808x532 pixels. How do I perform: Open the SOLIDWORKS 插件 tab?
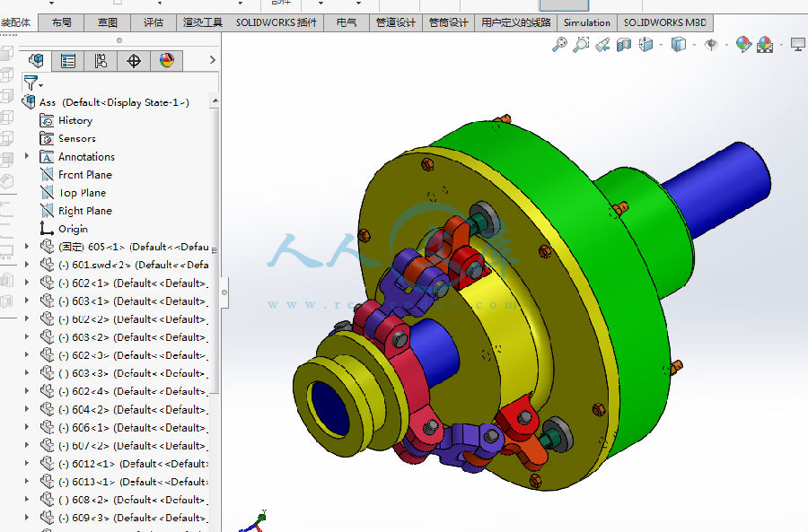[277, 22]
